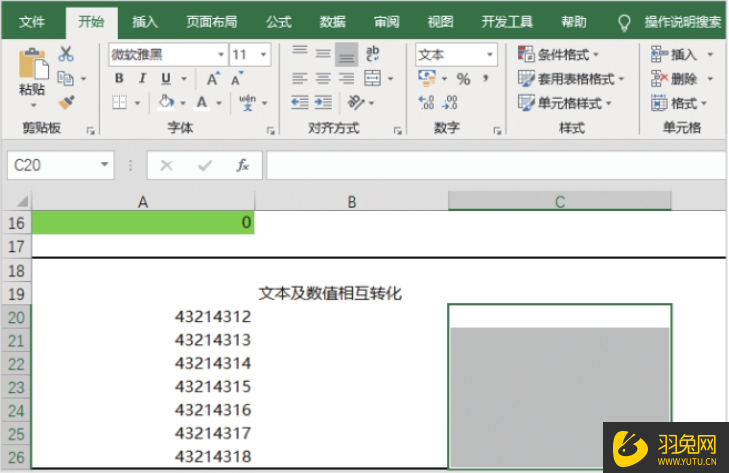Open the Fill Color arrow
The width and height of the screenshot is (729, 473).
[183, 102]
